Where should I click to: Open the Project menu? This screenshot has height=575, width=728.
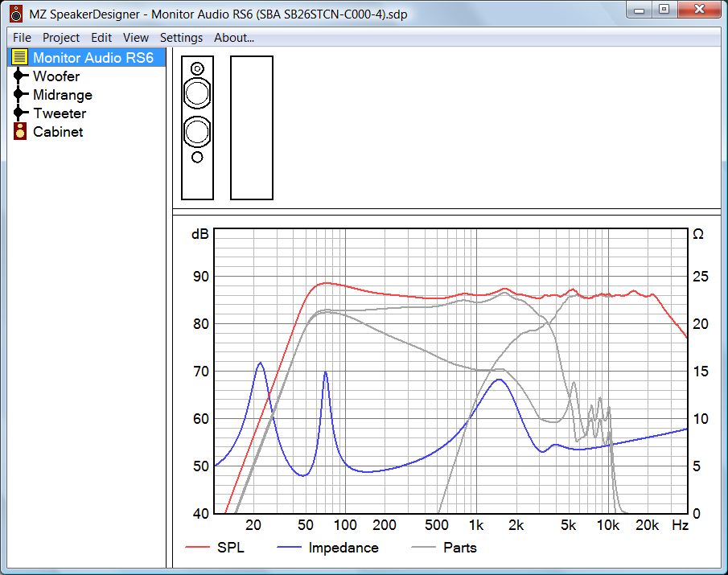point(61,38)
